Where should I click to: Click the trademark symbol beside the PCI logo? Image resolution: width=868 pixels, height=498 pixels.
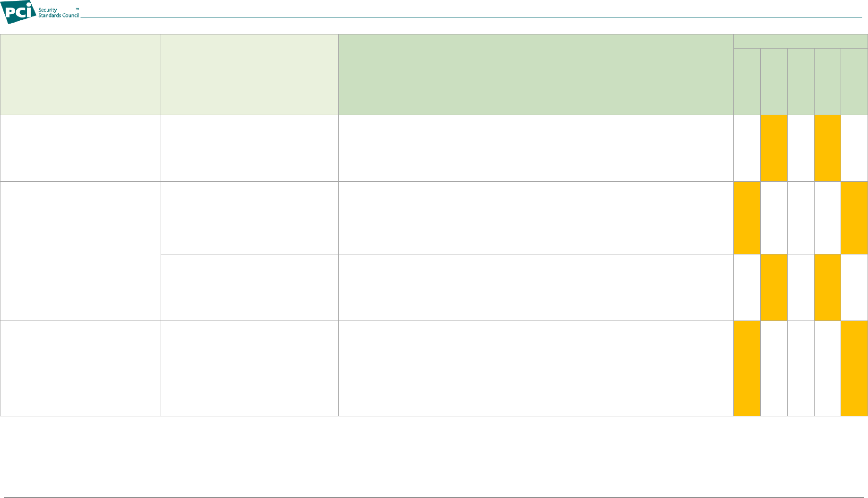pyautogui.click(x=77, y=9)
